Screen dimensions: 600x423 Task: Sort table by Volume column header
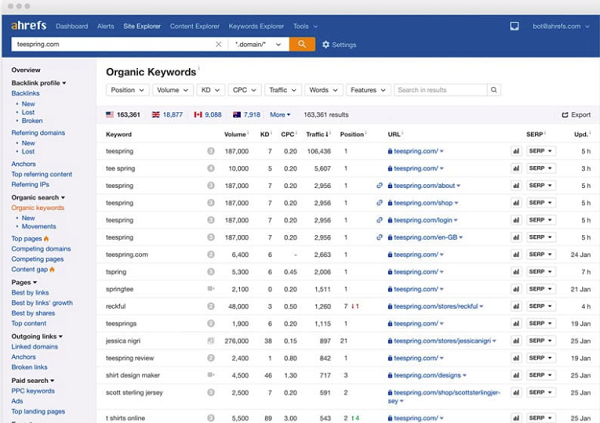(235, 134)
